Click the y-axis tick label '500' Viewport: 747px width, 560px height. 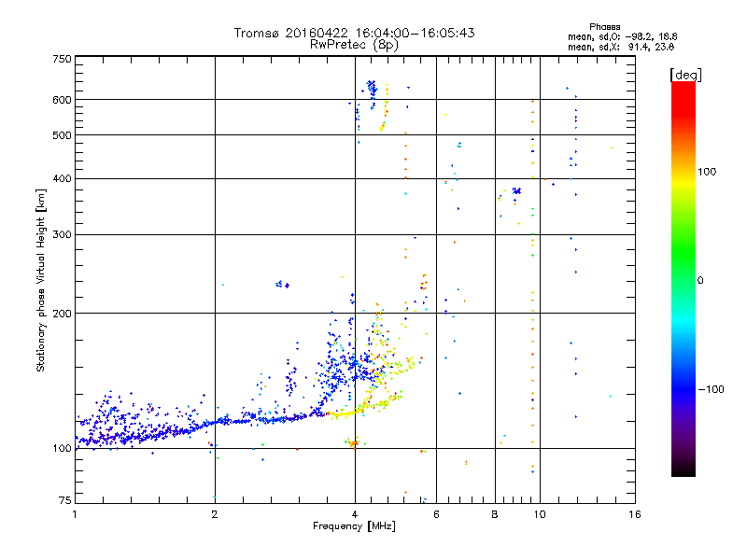[x=62, y=135]
